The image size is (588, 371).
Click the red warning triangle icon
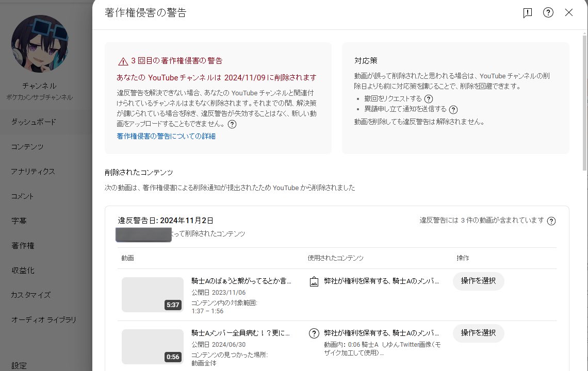pyautogui.click(x=123, y=61)
